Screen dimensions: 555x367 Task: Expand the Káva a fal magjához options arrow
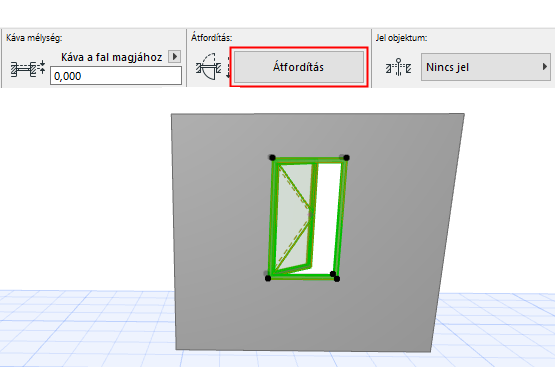[174, 57]
